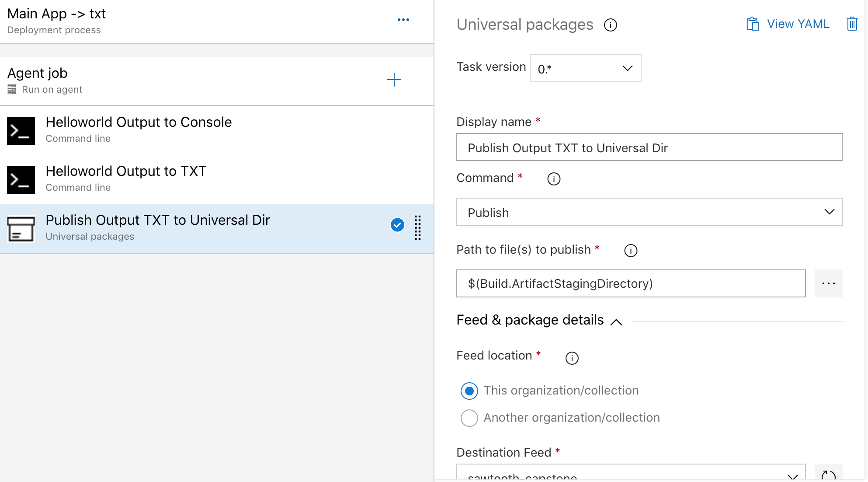Click the trash can remove-task icon
The height and width of the screenshot is (482, 868).
[x=852, y=24]
